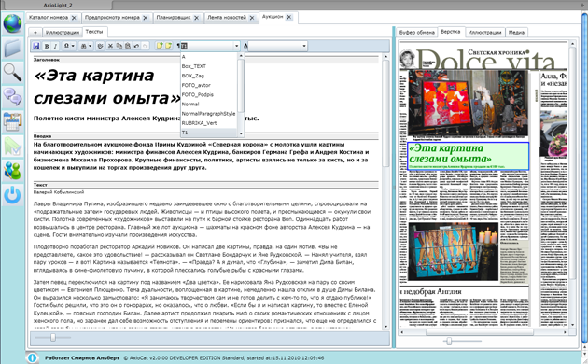The image size is (588, 364).
Task: Switch to the Планировщик tab
Action: pyautogui.click(x=174, y=17)
